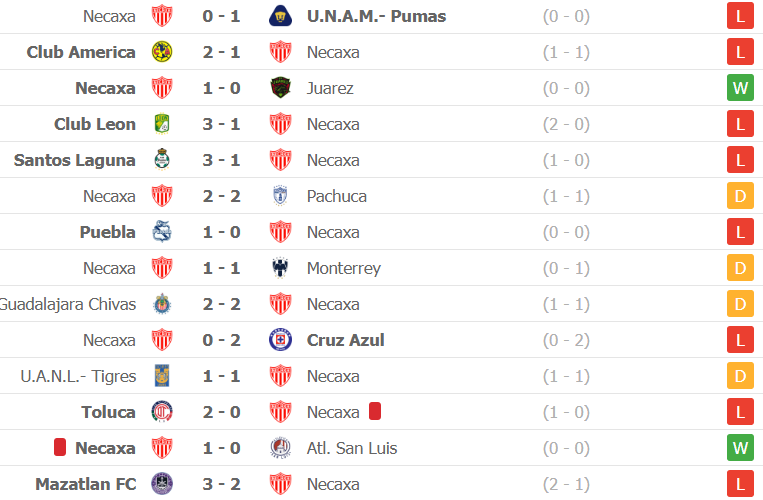Screen dimensions: 763x500
Task: Click the Club Leon green crest
Action: click(x=162, y=124)
